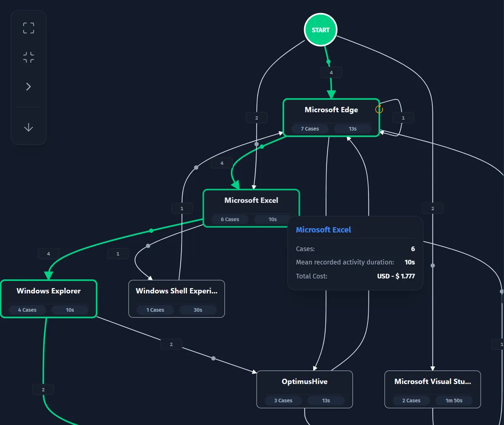Click the 7 Cases badge on Microsoft Edge
504x425 pixels.
click(310, 129)
